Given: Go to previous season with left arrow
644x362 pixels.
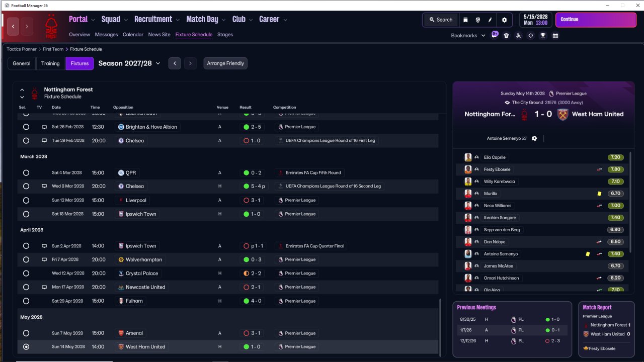Looking at the screenshot, I should 175,63.
